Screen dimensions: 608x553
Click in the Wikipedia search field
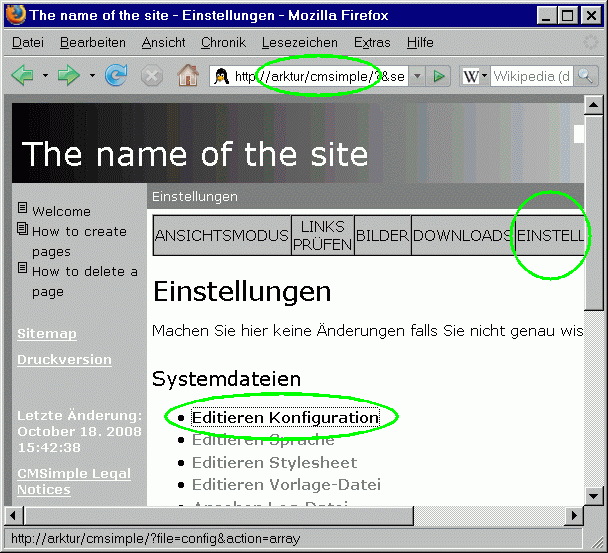point(530,76)
